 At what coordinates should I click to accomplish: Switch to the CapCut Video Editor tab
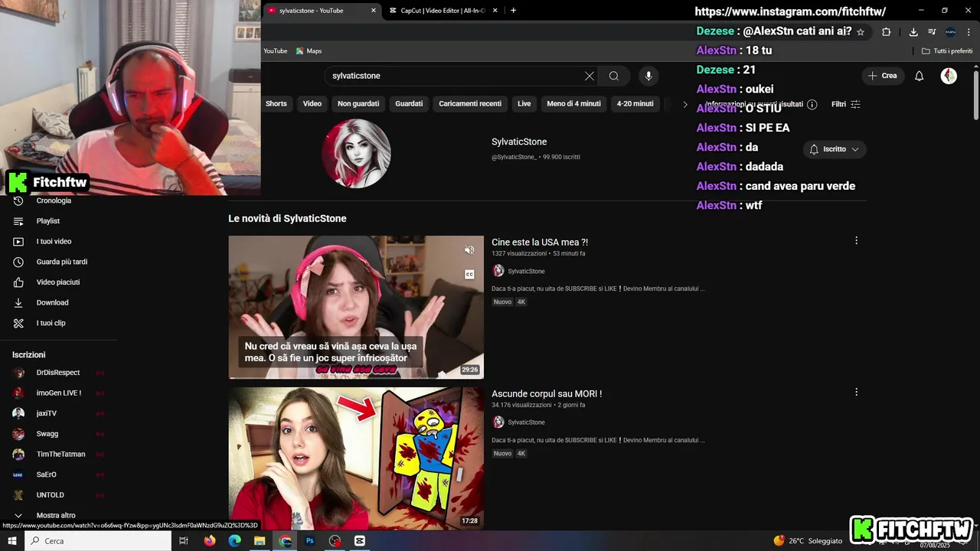click(443, 11)
